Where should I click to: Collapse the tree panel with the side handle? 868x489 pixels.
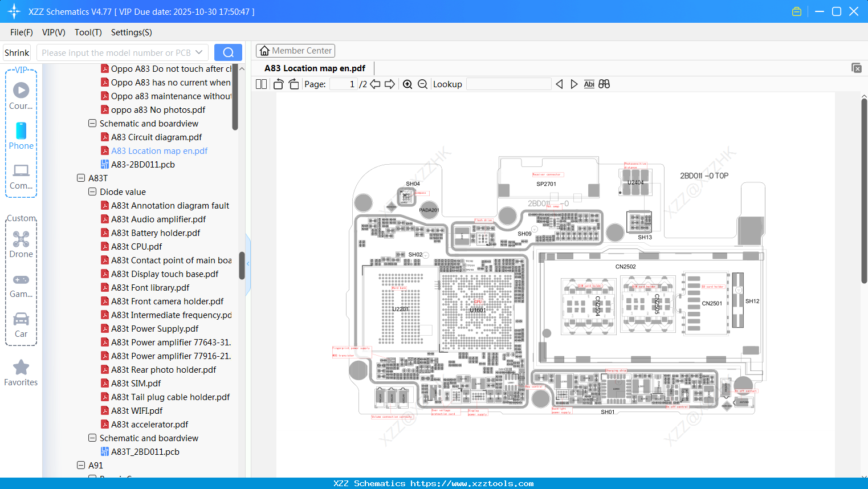click(x=248, y=264)
